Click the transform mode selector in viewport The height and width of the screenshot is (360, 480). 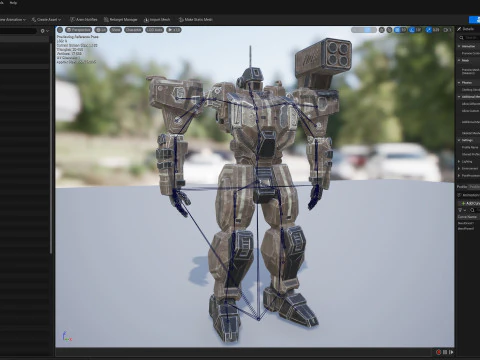[x=364, y=30]
